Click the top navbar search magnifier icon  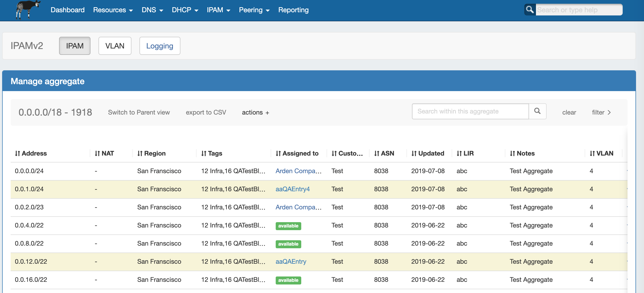point(530,10)
